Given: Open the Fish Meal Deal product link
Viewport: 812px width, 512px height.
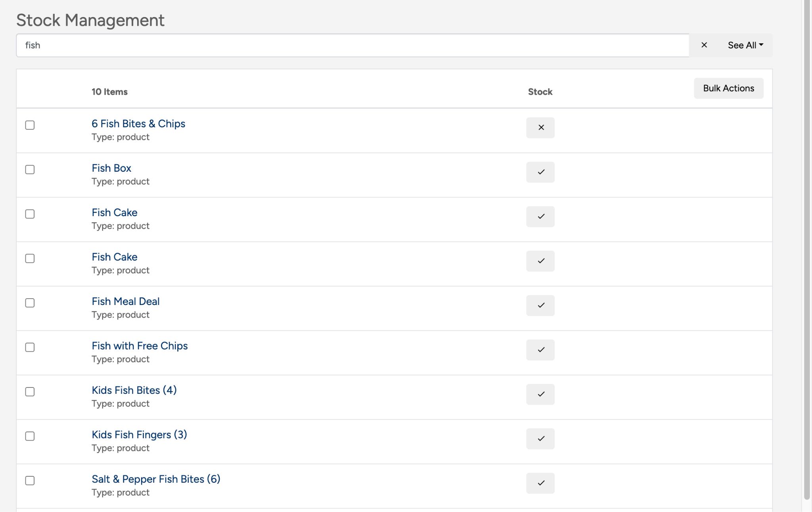Looking at the screenshot, I should tap(126, 301).
